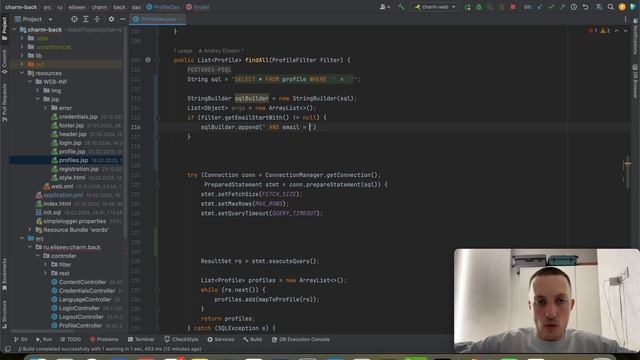Image resolution: width=640 pixels, height=360 pixels.
Task: Expand the img folder
Action: pos(38,91)
